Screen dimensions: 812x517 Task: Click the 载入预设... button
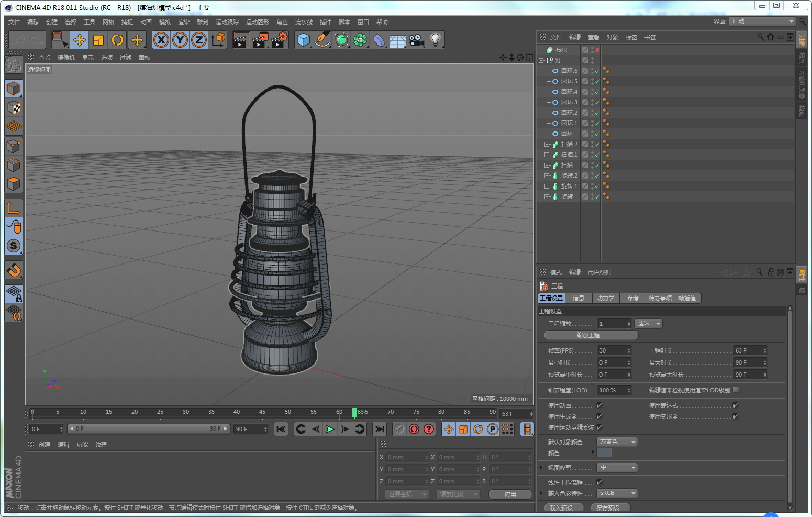[x=563, y=508]
